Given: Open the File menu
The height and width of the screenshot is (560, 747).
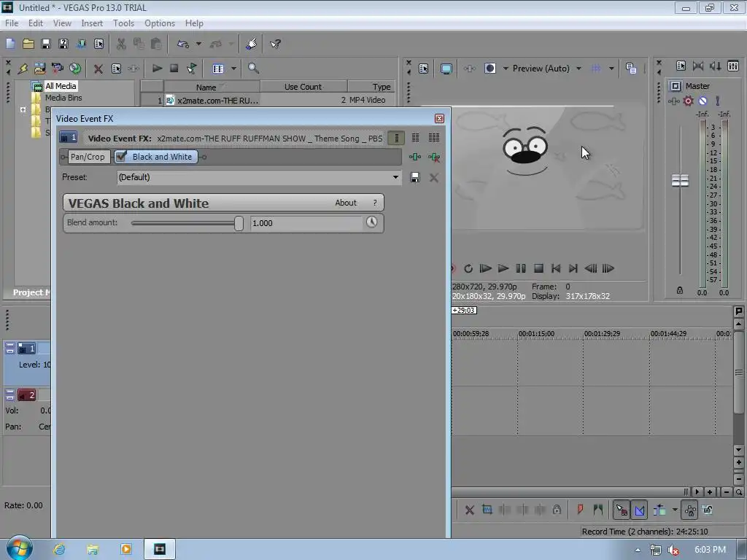Looking at the screenshot, I should pyautogui.click(x=12, y=23).
